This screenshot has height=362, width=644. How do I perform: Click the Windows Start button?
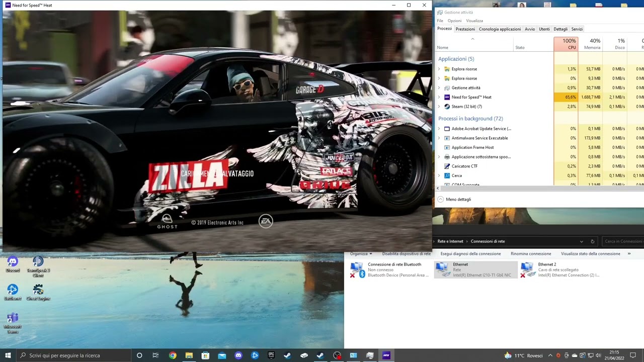[8, 355]
